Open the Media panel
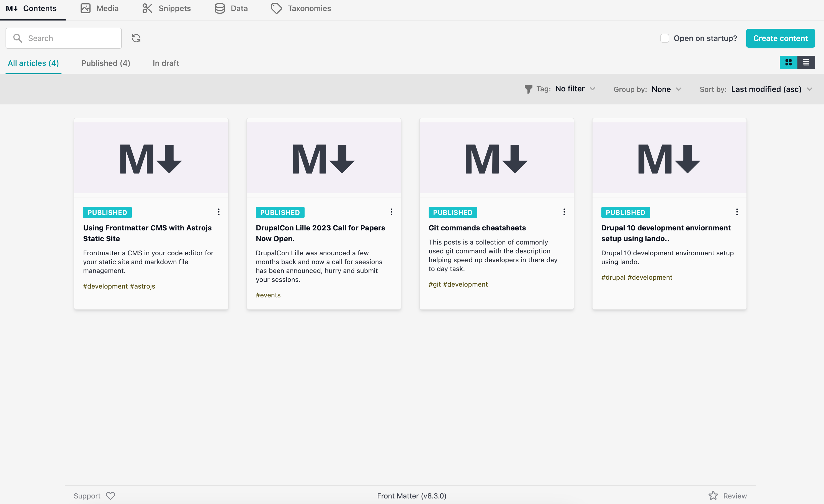This screenshot has width=824, height=504. tap(99, 8)
